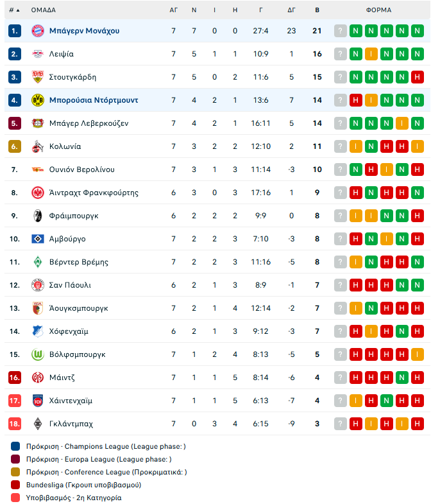Image resolution: width=431 pixels, height=504 pixels.
Task: Click the Werder Bremen green logo
Action: point(37,262)
